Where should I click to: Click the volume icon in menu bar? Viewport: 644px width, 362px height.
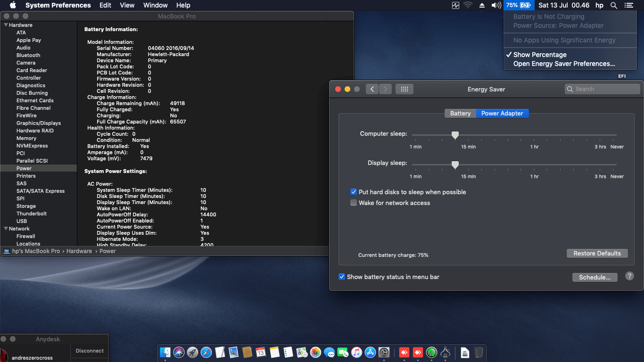coord(496,5)
